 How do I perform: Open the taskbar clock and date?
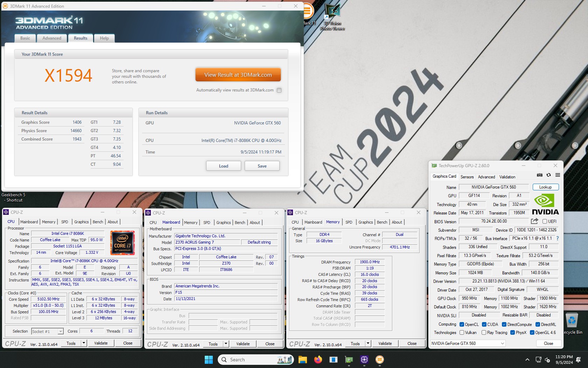(x=564, y=360)
